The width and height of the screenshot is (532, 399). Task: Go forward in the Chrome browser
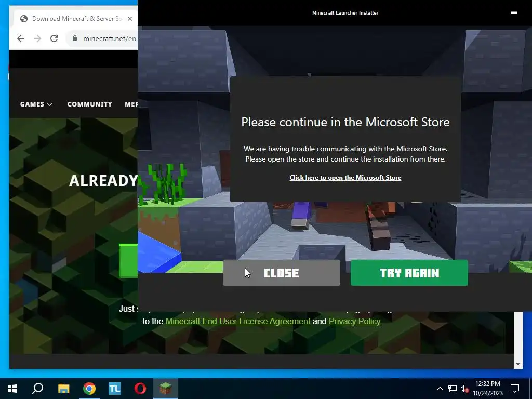[x=37, y=38]
